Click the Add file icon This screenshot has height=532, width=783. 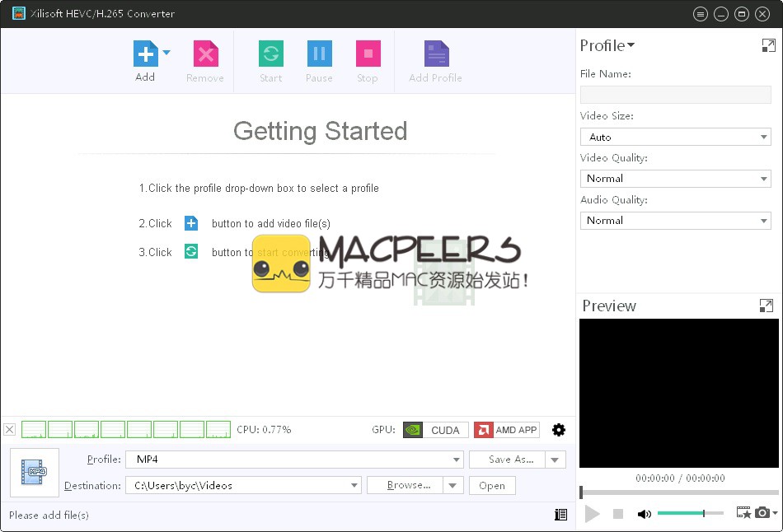click(x=145, y=54)
